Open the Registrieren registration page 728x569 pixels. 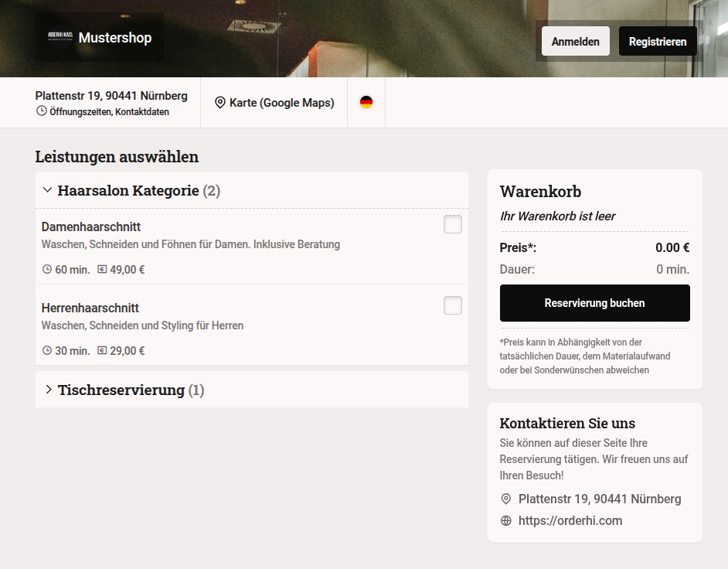coord(658,40)
